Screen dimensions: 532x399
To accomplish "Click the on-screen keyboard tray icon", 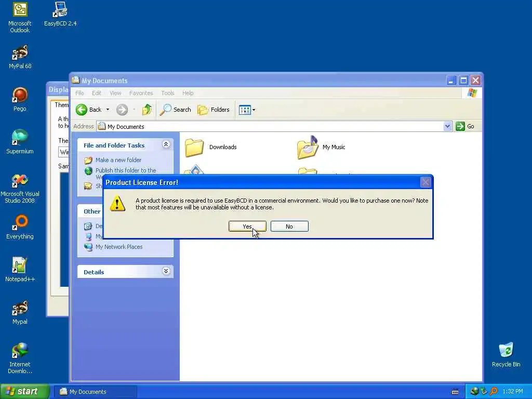I will [455, 392].
